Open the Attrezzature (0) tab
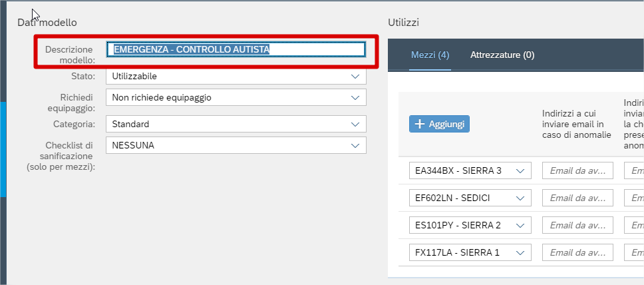This screenshot has width=644, height=285. (502, 55)
